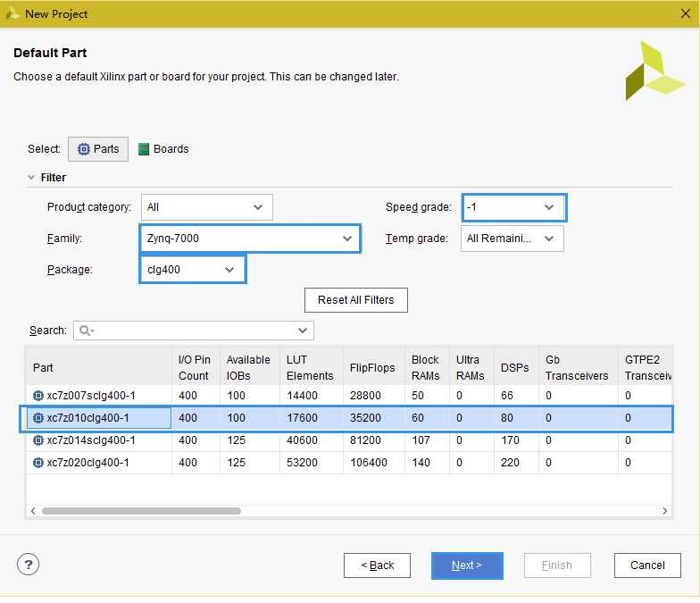Viewport: 700px width, 603px height.
Task: Sort by Gb Transceivers column header
Action: click(x=579, y=367)
